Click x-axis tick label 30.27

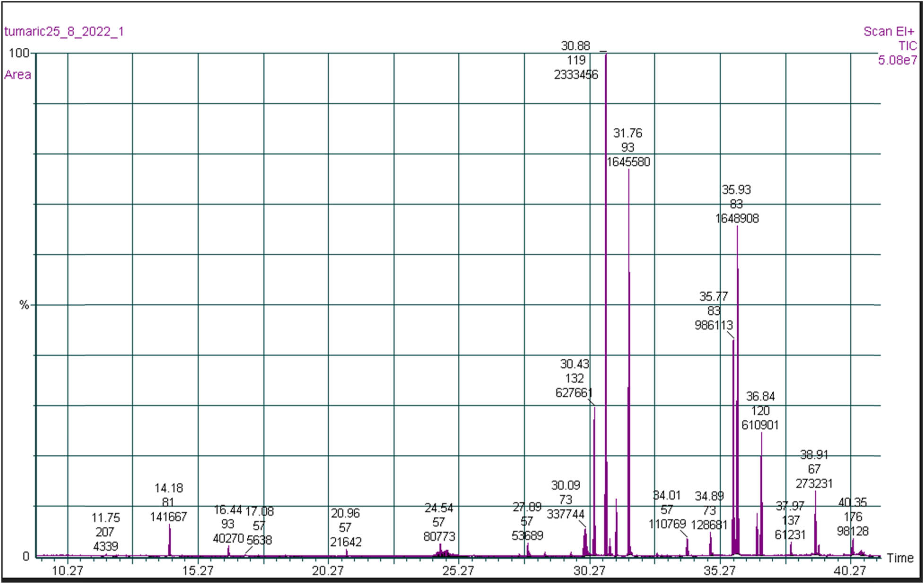coord(589,571)
